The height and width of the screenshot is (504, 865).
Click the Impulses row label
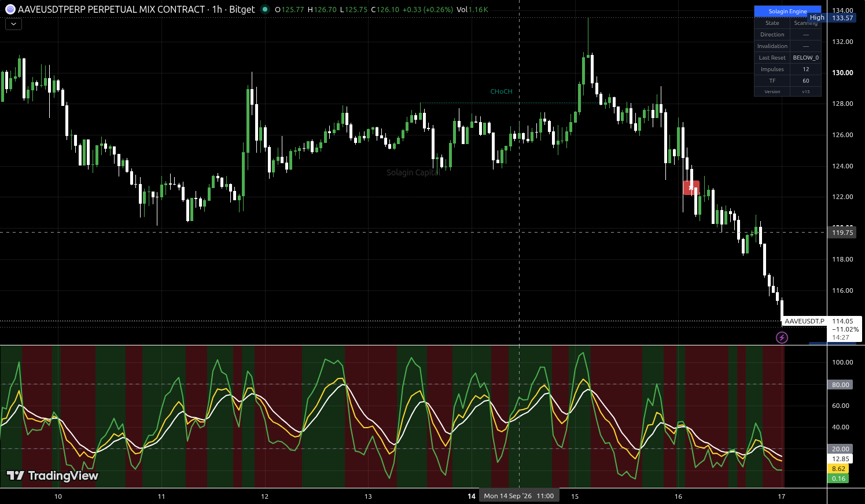pyautogui.click(x=772, y=69)
